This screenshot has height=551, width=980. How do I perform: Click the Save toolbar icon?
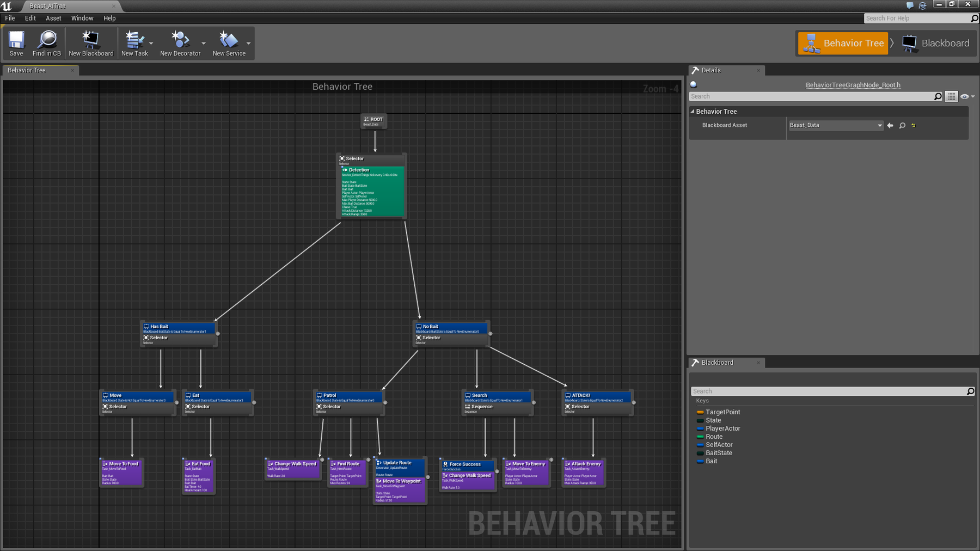pyautogui.click(x=16, y=43)
